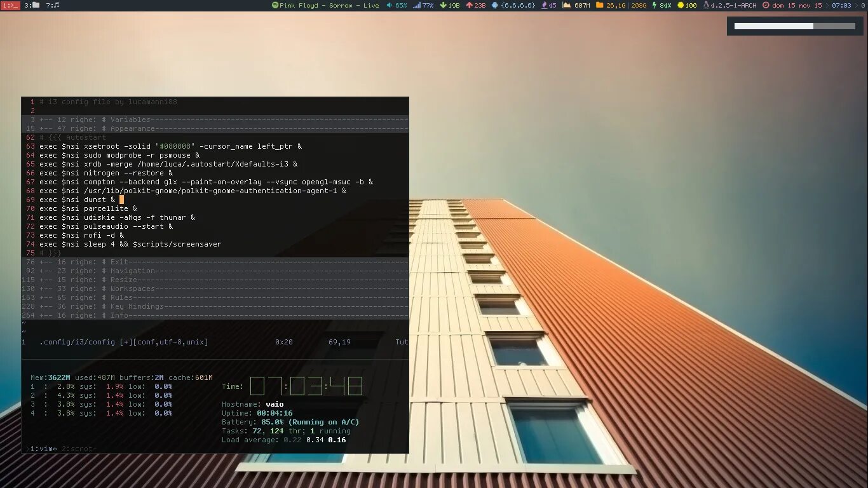
Task: Click the nitrogen --restore line
Action: coord(106,173)
